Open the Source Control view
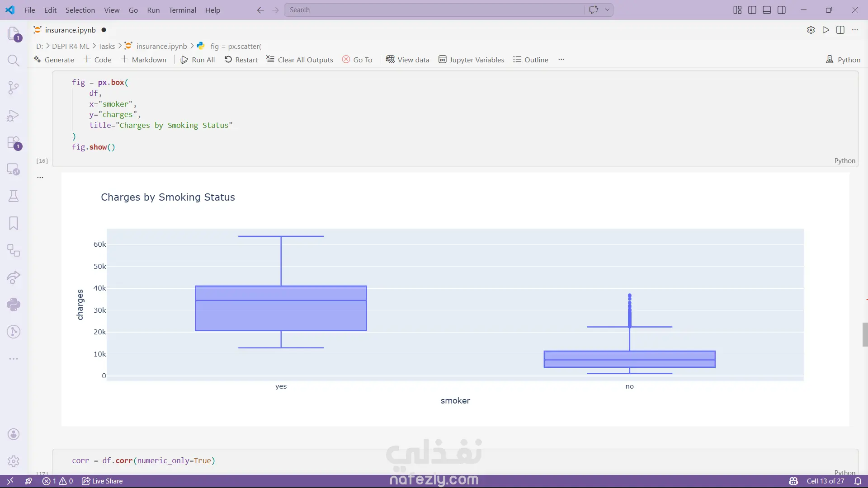868x488 pixels. [x=14, y=88]
